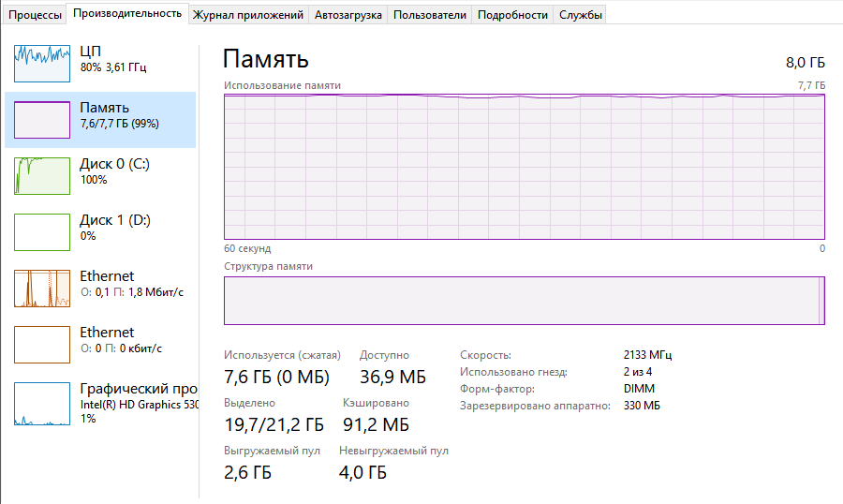The image size is (843, 504).
Task: Select the Производительность tab
Action: click(x=127, y=13)
